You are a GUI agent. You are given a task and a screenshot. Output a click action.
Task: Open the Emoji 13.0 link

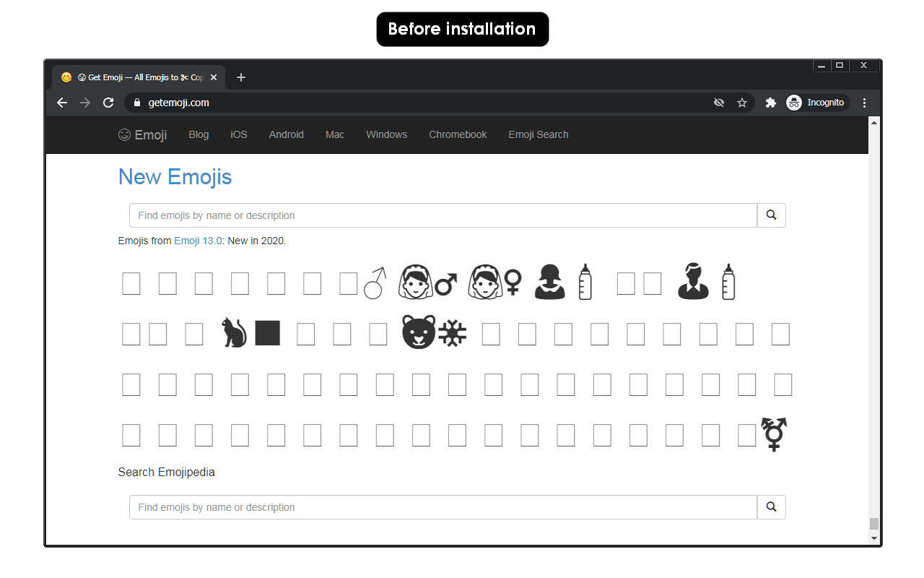pyautogui.click(x=199, y=241)
